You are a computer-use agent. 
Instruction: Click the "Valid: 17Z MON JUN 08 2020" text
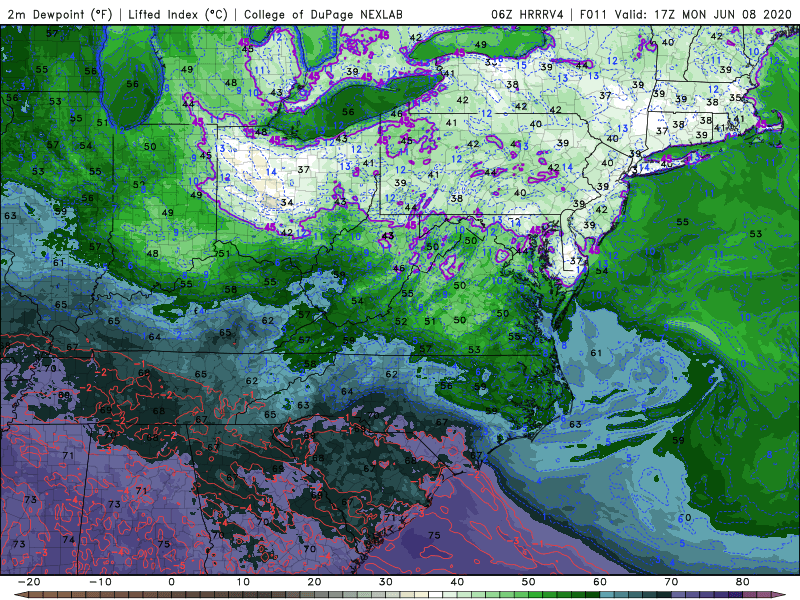click(x=703, y=14)
